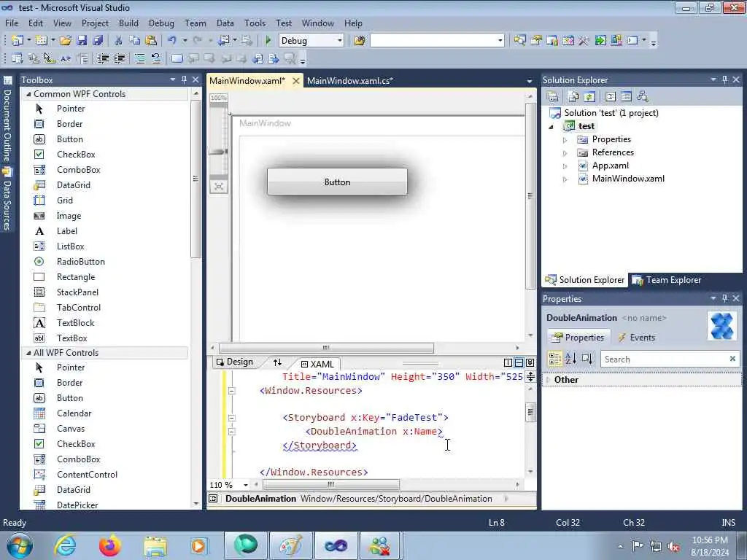Open the Debug configuration dropdown

[x=340, y=41]
